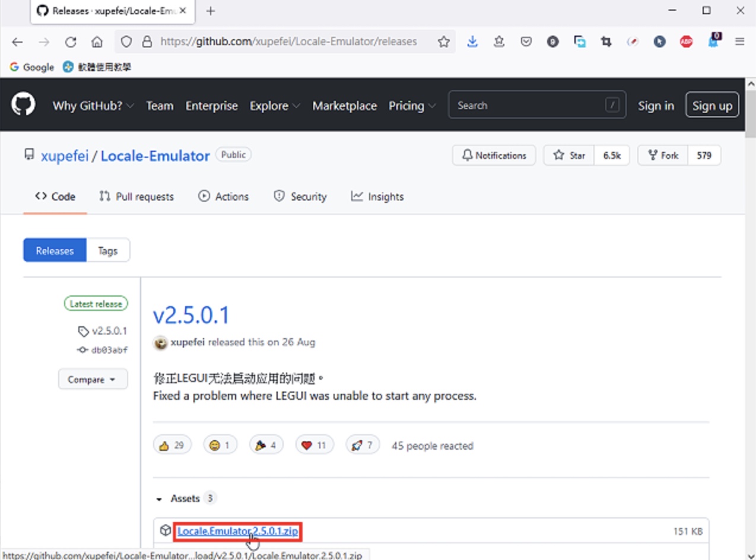The height and width of the screenshot is (560, 756).
Task: Bookmark this page with star icon
Action: click(443, 42)
